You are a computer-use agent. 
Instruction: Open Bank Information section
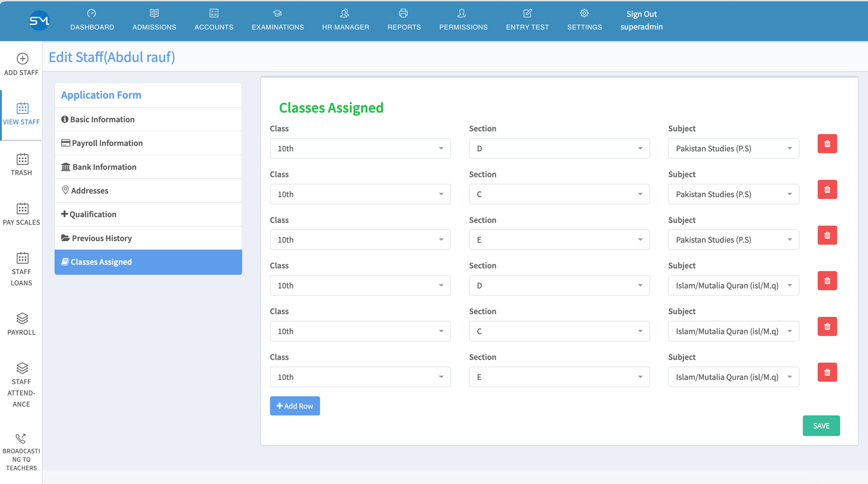tap(148, 167)
